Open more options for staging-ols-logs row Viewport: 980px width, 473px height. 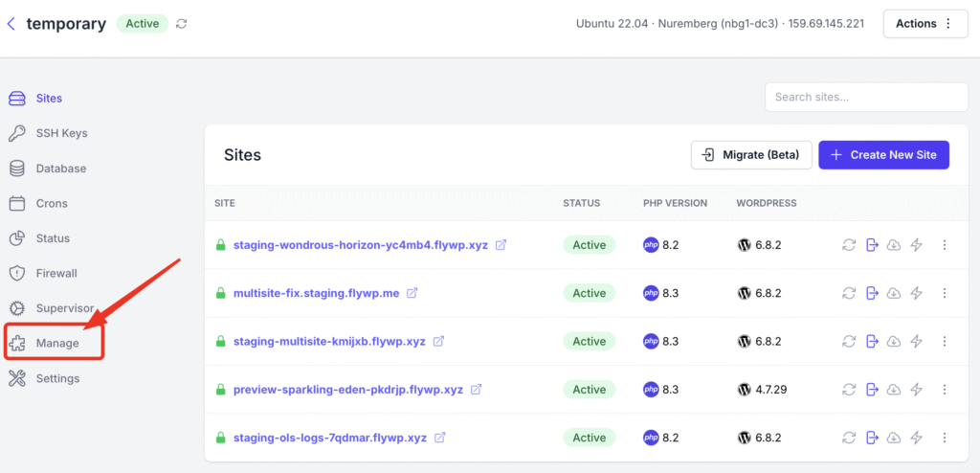coord(945,438)
